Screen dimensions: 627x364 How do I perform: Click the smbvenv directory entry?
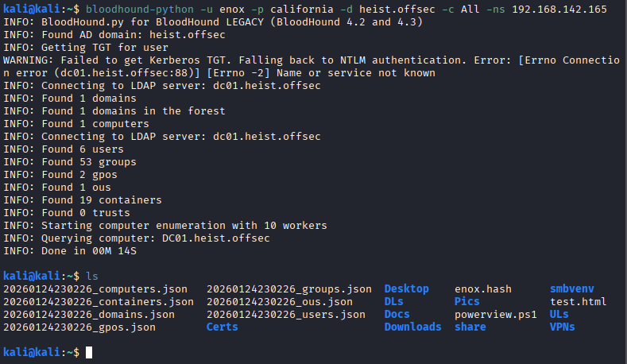point(571,289)
